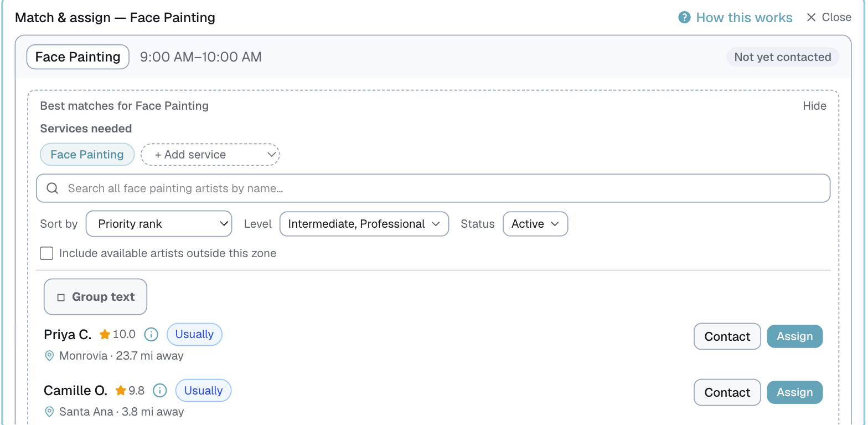868x425 pixels.
Task: Open the Add service dropdown
Action: 210,155
